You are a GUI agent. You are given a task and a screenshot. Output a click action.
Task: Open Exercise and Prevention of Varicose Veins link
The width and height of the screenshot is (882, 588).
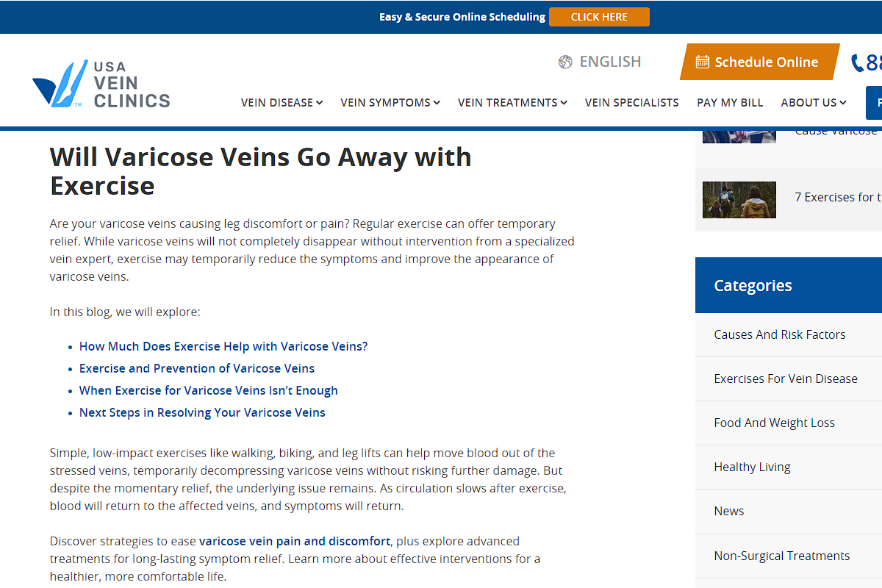coord(197,368)
